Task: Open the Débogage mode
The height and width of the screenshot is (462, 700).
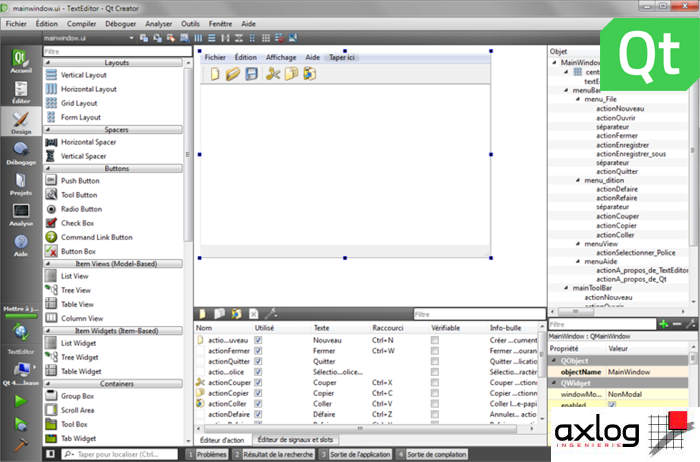Action: [x=21, y=153]
